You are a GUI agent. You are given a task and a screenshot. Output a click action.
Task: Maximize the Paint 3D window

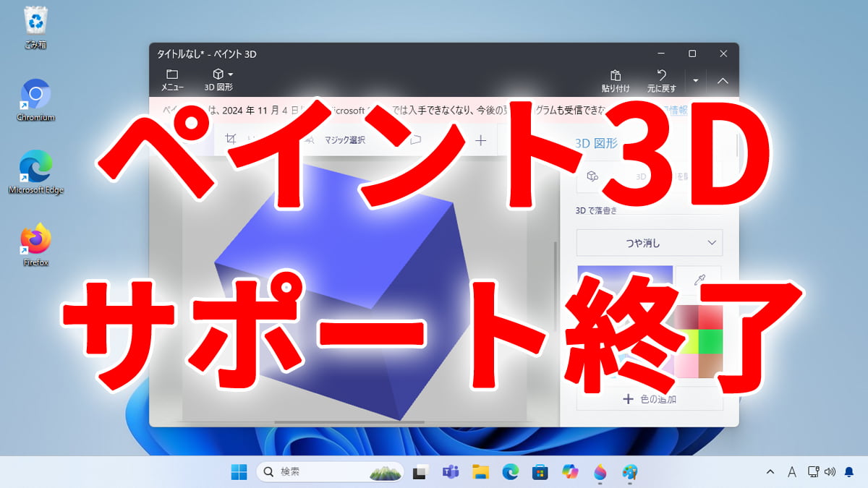pyautogui.click(x=692, y=53)
